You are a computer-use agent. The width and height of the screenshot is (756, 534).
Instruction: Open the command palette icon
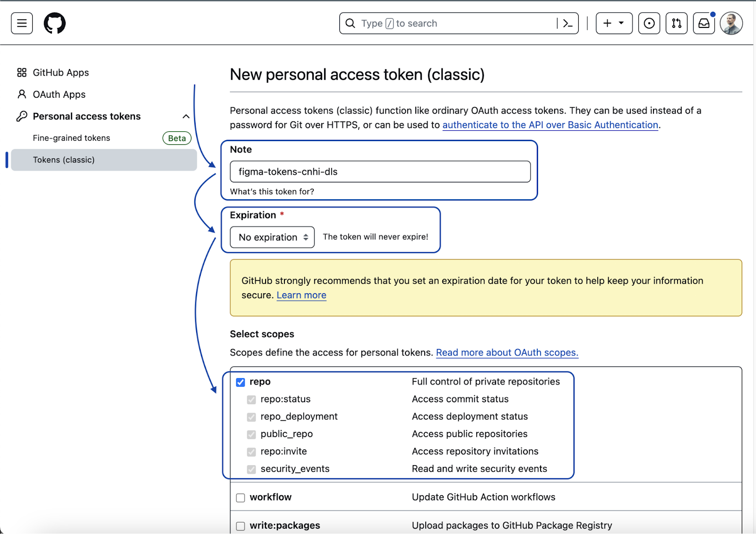click(x=567, y=23)
